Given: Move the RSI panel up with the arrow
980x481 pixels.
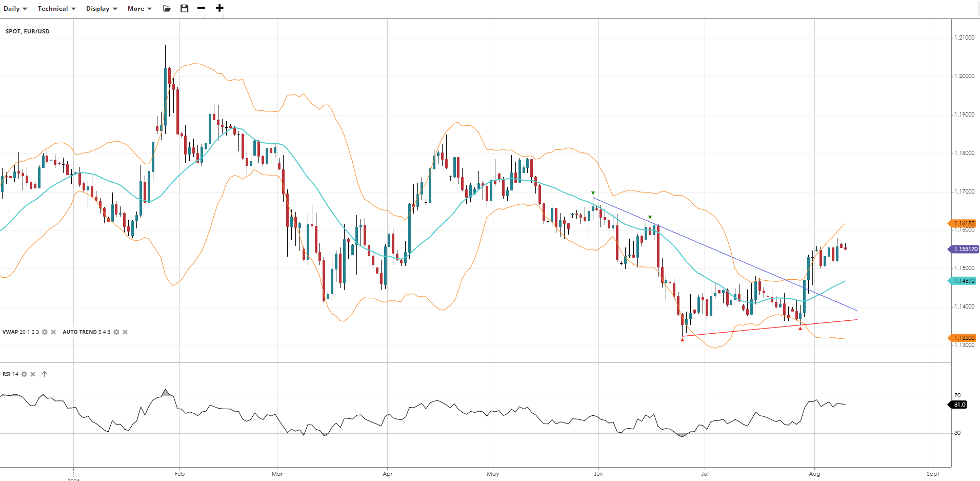Looking at the screenshot, I should tap(45, 374).
